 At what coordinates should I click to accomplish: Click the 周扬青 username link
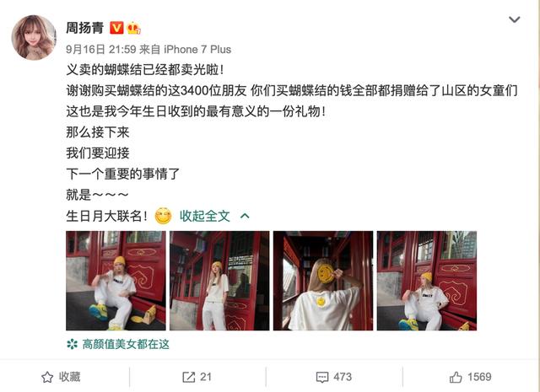click(x=84, y=28)
